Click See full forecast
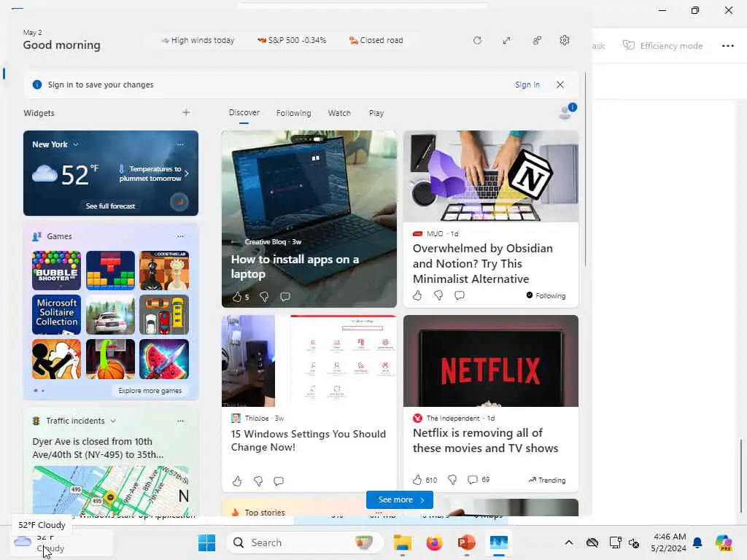 click(111, 206)
